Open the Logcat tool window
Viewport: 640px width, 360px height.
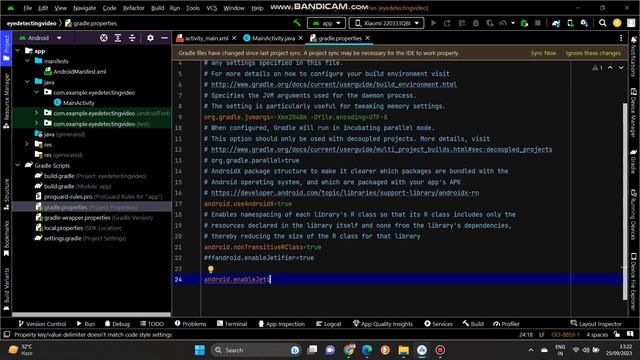pyautogui.click(x=329, y=324)
